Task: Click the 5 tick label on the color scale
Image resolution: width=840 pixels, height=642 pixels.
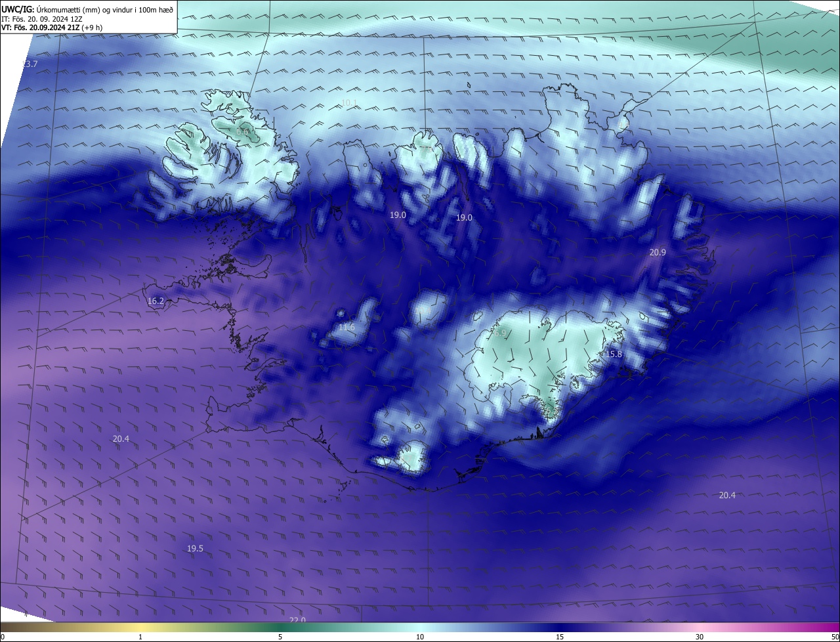Action: click(280, 637)
